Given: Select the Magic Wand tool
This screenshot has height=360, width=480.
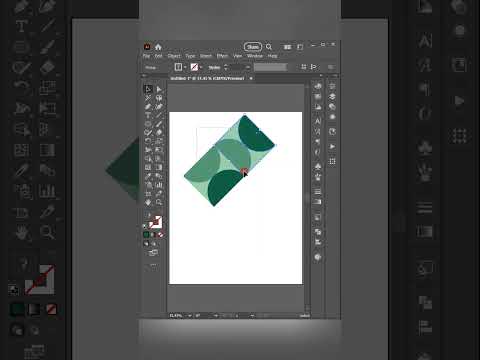Looking at the screenshot, I should pyautogui.click(x=148, y=98).
